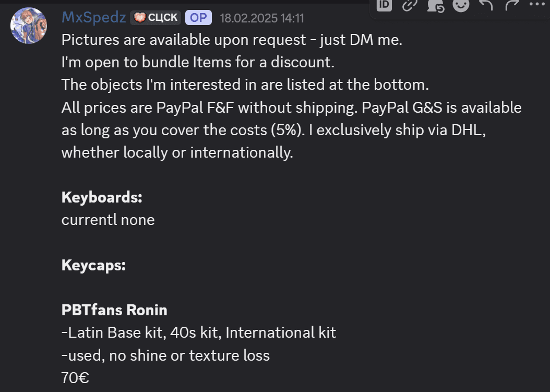Image resolution: width=550 pixels, height=392 pixels.
Task: Click the Copy message ID icon
Action: click(385, 5)
